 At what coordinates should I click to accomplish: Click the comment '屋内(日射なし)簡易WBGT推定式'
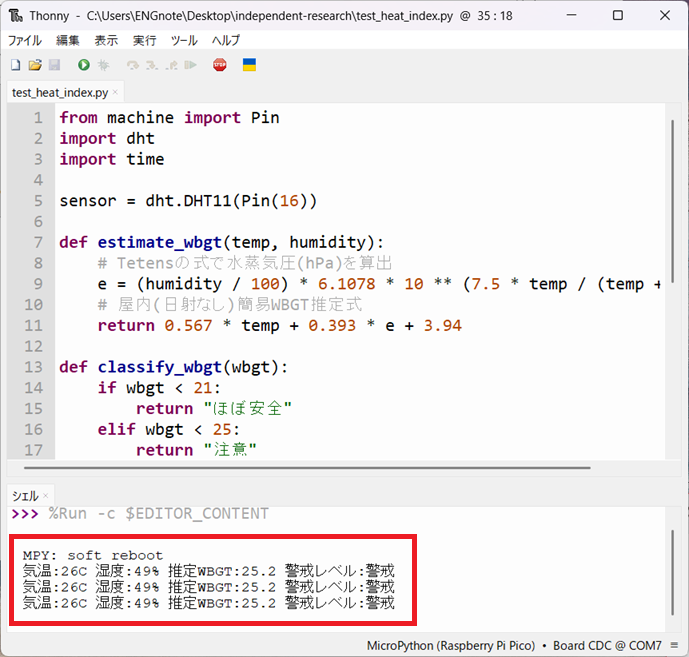(240, 305)
